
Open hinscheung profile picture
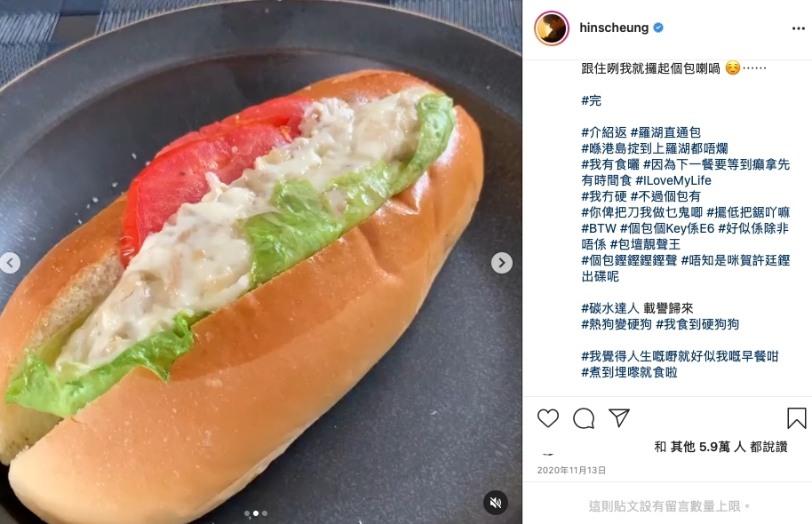point(552,28)
